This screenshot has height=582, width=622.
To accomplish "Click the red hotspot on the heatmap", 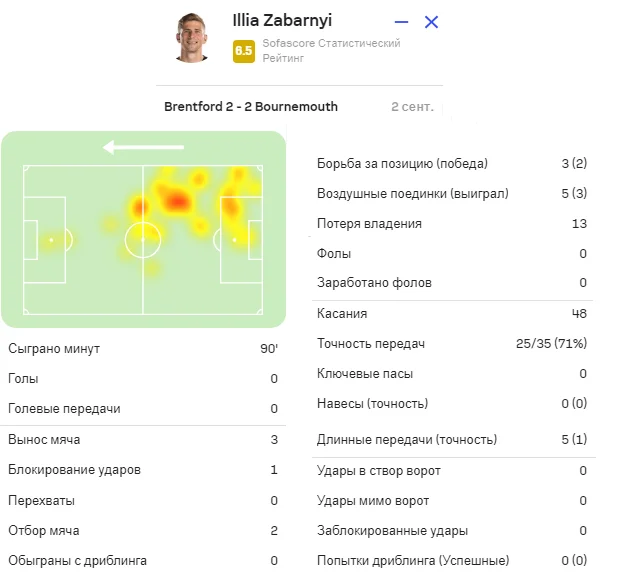I will point(177,201).
